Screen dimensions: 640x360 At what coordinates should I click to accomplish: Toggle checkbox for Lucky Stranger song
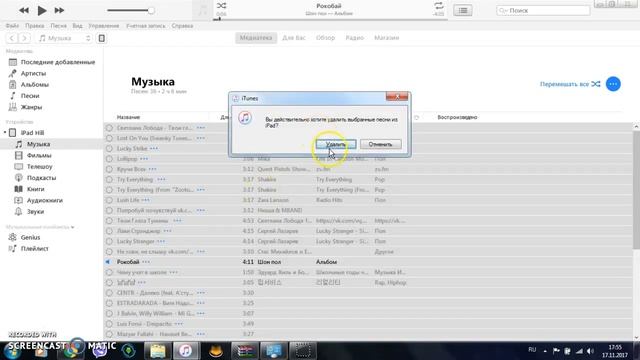[109, 241]
